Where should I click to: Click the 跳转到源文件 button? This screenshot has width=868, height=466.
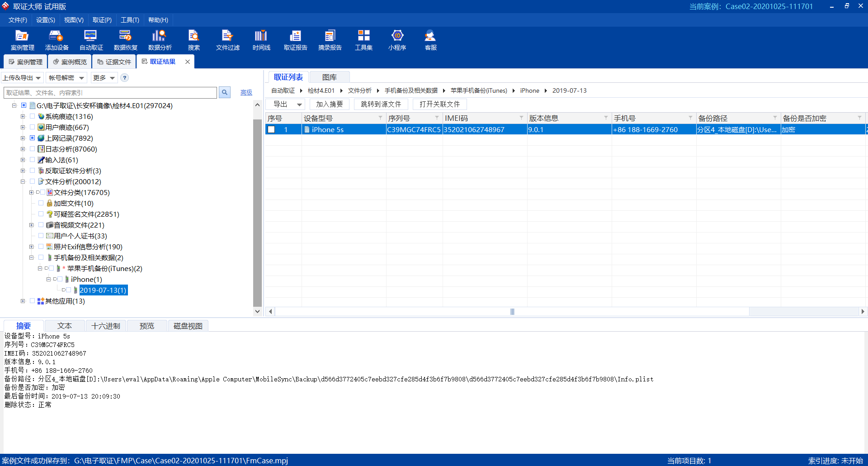click(381, 105)
